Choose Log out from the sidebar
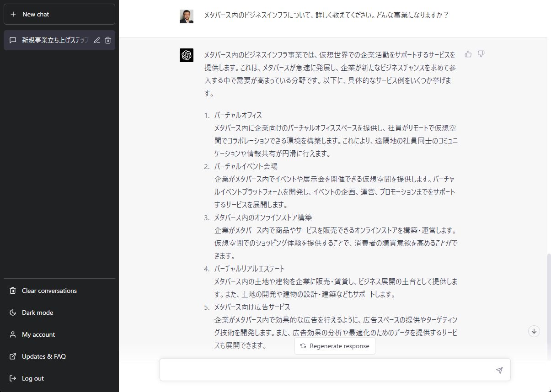The image size is (551, 392). pyautogui.click(x=33, y=378)
